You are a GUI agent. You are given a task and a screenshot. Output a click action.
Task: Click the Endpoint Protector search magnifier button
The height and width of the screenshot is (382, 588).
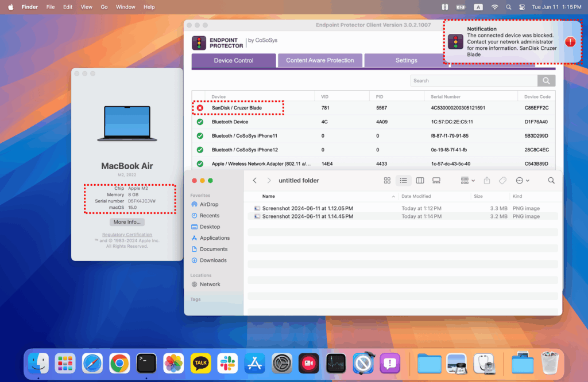coord(546,80)
